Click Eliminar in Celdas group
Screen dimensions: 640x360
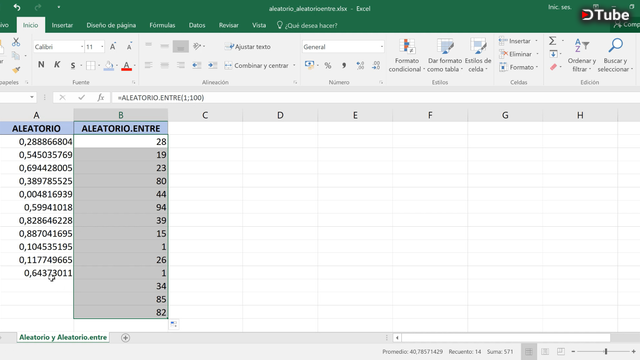(x=516, y=54)
